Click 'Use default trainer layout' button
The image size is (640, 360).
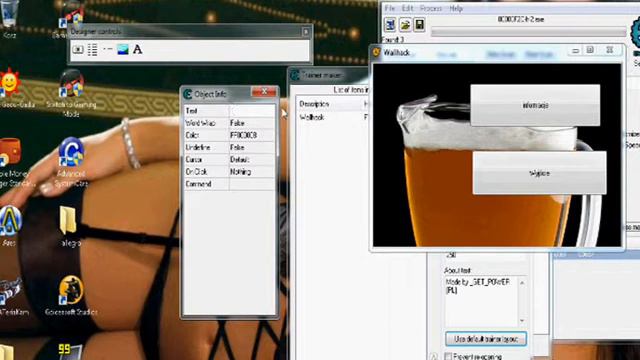point(486,339)
